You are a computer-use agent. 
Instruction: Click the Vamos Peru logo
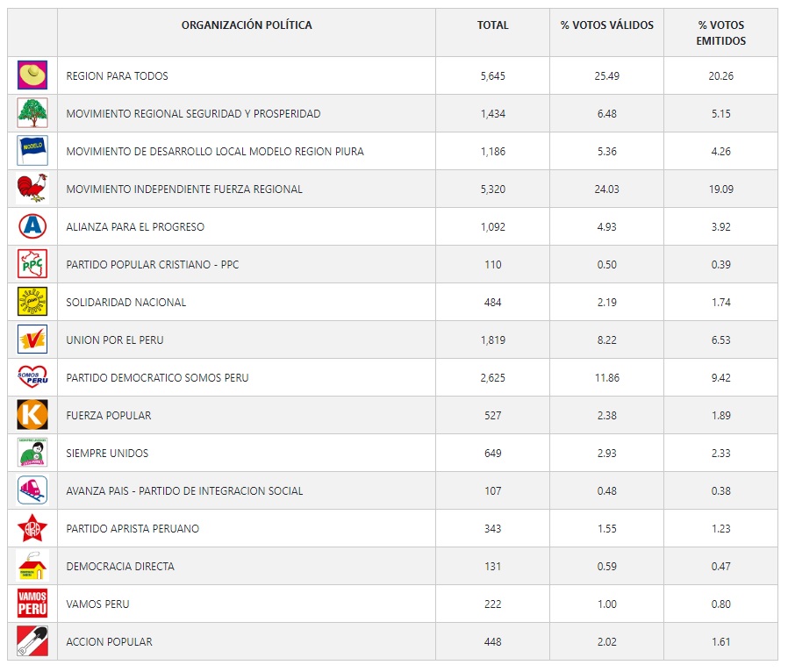(32, 604)
